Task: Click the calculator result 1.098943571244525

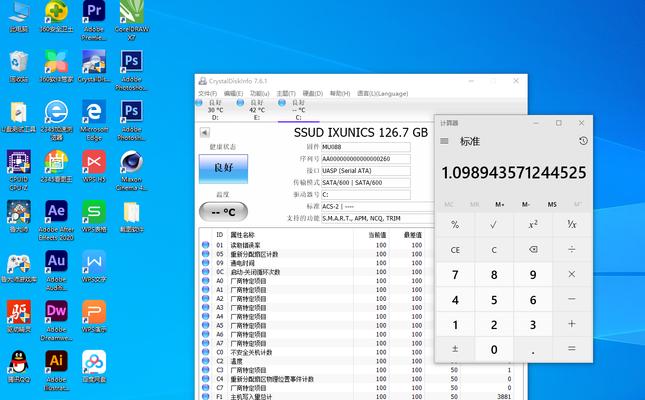Action: [513, 173]
